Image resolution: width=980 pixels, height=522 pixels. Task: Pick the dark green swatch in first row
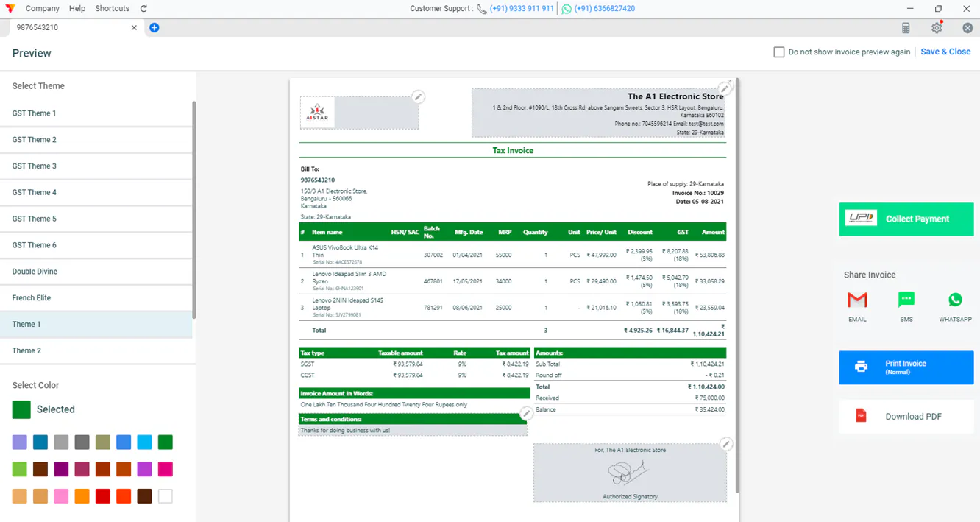tap(166, 442)
